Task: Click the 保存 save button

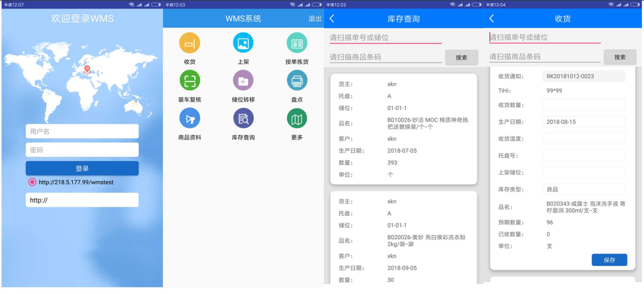Action: (x=609, y=260)
